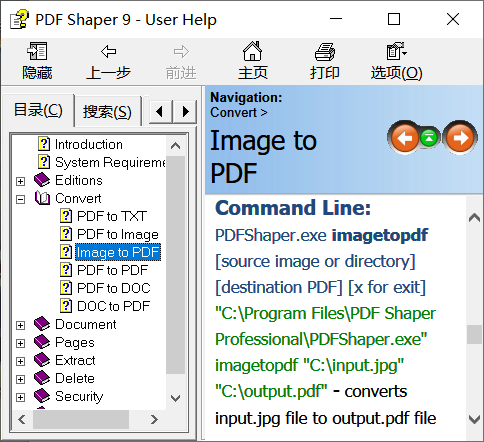Screen dimensions: 484x442
Task: Expand the Security book node
Action: 21,397
